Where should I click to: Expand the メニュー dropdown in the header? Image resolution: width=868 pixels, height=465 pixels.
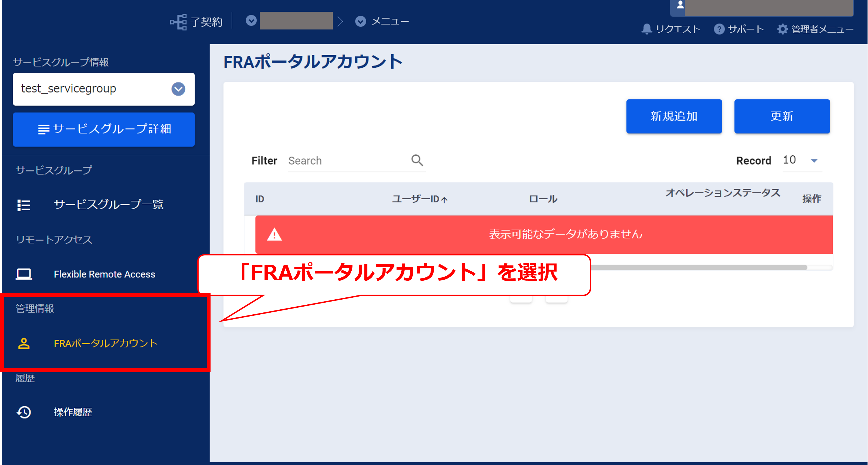coord(360,21)
